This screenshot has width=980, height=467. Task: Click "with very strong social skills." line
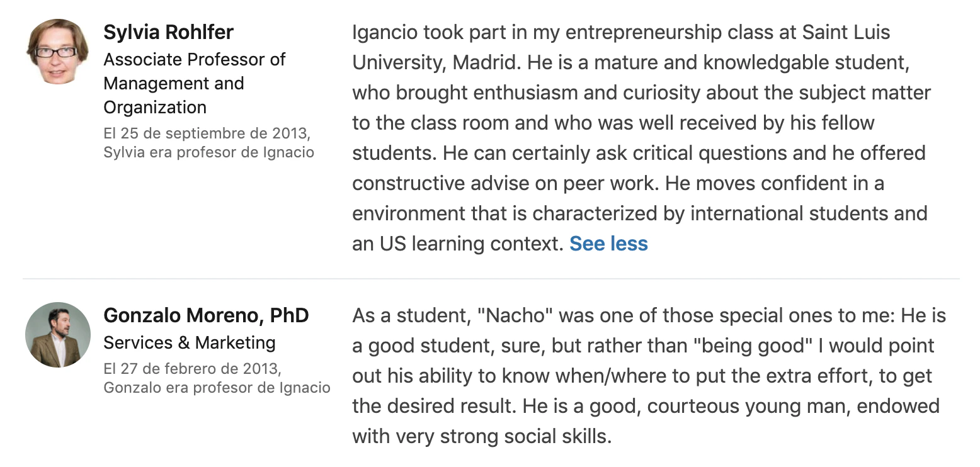click(x=482, y=436)
